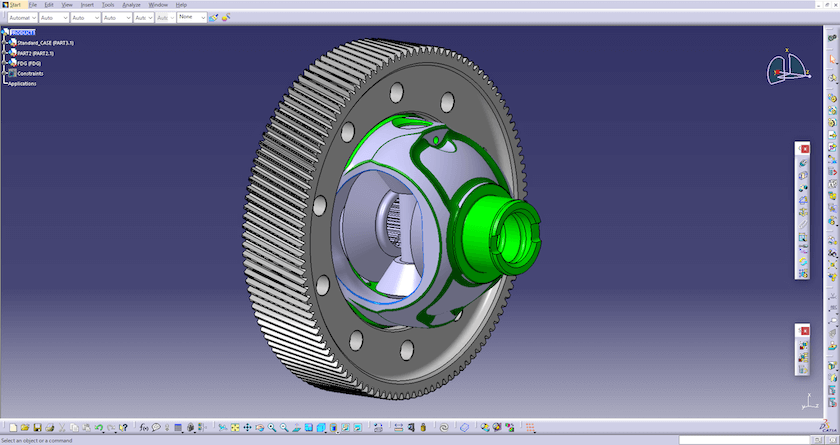
Task: Toggle the Hide/Show icon
Action: [346, 427]
